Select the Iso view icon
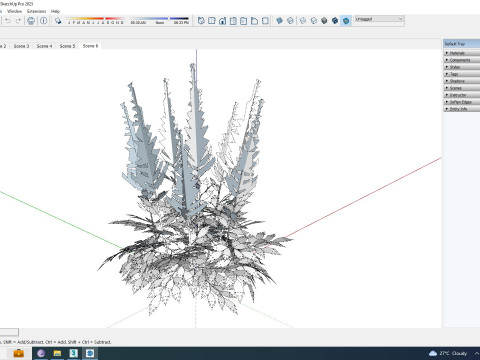The image size is (480, 360). click(x=201, y=21)
